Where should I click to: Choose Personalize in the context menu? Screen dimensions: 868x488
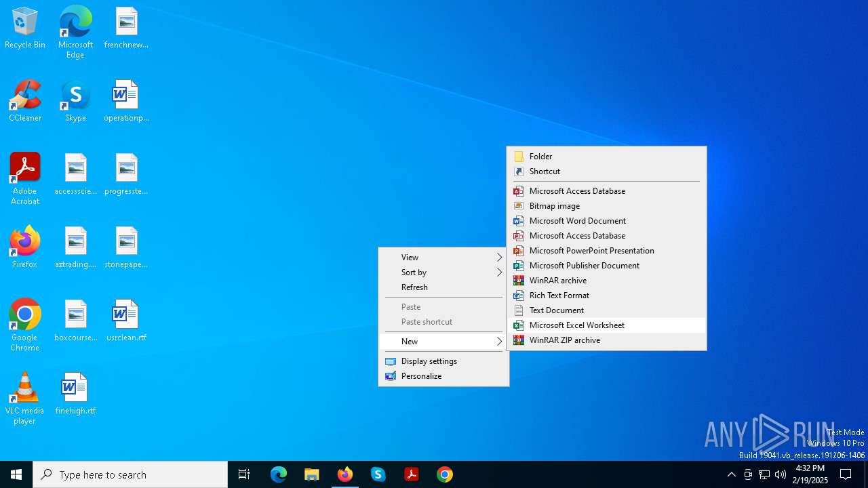coord(443,376)
